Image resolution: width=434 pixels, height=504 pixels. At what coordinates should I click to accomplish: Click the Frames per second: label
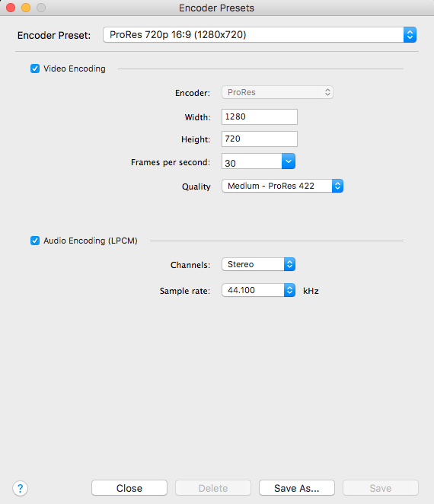pyautogui.click(x=171, y=162)
